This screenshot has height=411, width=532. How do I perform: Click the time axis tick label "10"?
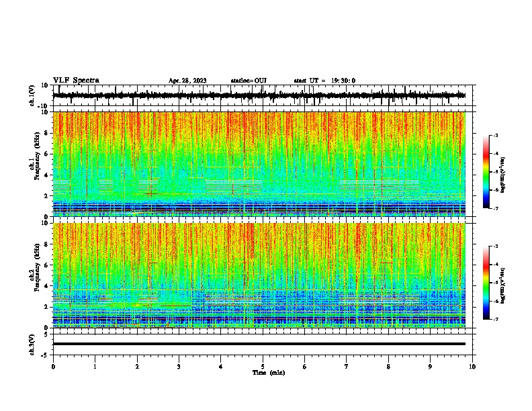[x=472, y=367]
